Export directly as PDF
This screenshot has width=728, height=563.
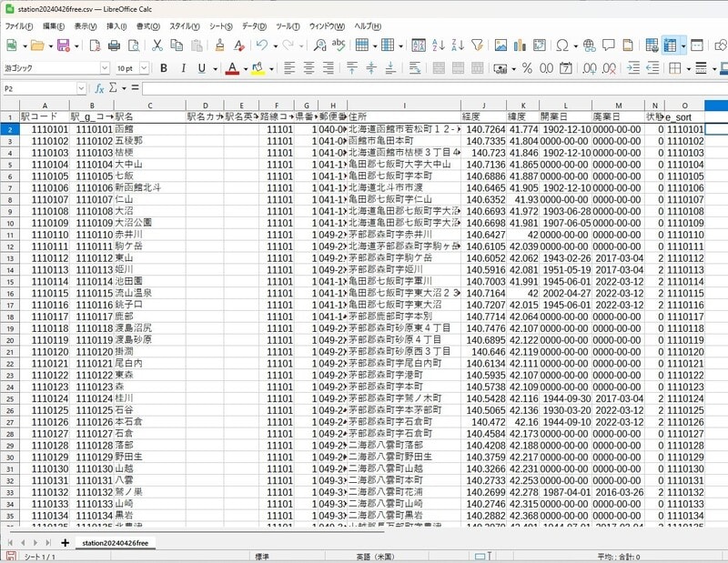[95, 45]
